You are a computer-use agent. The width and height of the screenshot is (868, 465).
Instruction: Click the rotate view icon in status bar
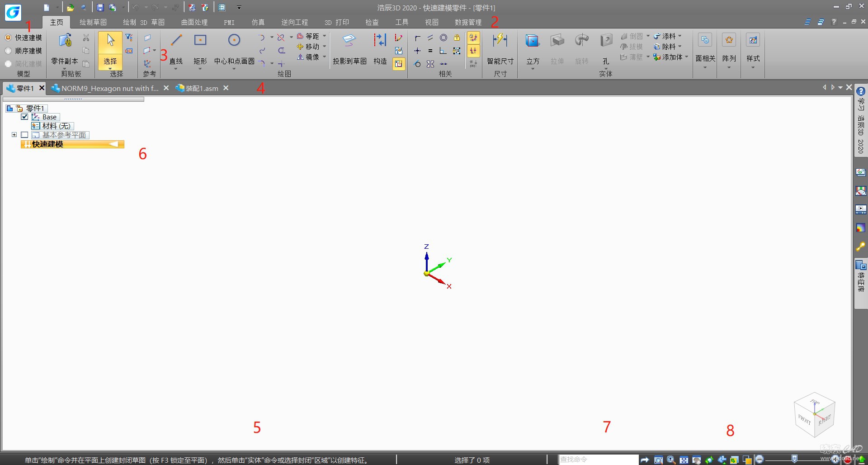[709, 460]
